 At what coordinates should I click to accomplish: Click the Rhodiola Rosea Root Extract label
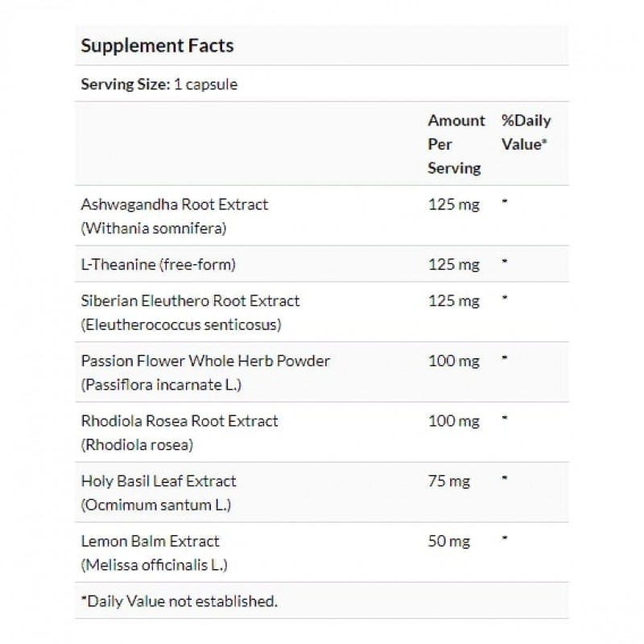180,421
